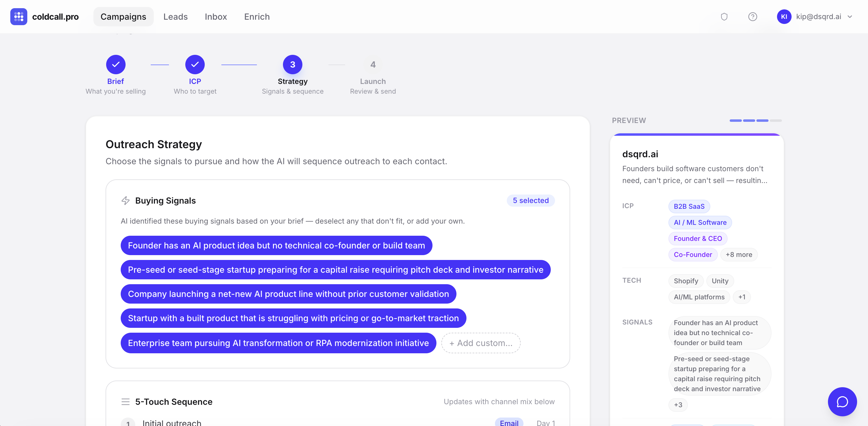This screenshot has height=426, width=868.
Task: Expand the +8 more ICP tags
Action: coord(738,255)
